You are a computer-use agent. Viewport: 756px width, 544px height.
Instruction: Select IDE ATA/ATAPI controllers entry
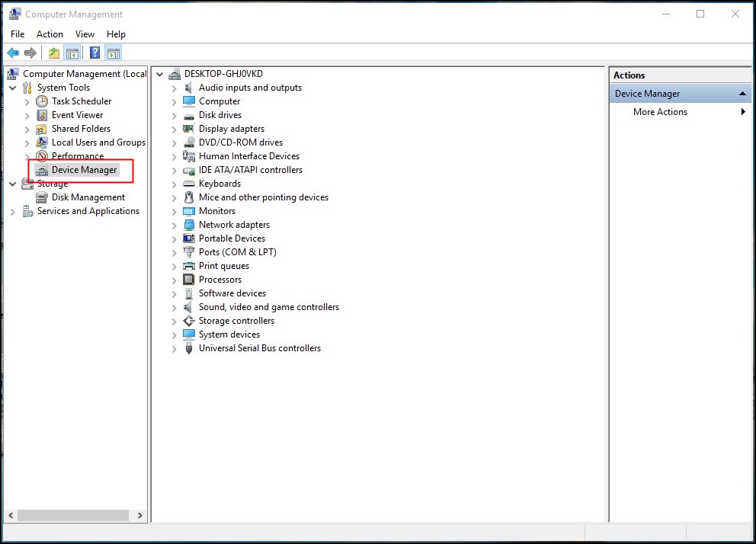pyautogui.click(x=251, y=170)
